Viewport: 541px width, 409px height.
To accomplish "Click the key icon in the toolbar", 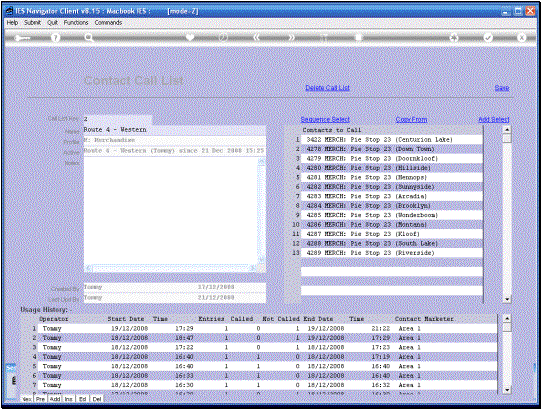I will (22, 38).
